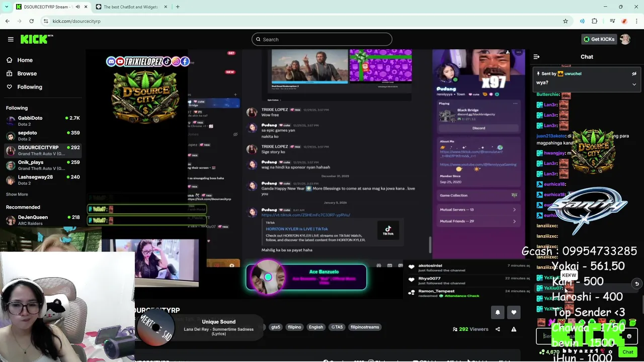The width and height of the screenshot is (644, 362).
Task: Click the kick.com/dsourcecityrp address bar
Action: [x=302, y=21]
